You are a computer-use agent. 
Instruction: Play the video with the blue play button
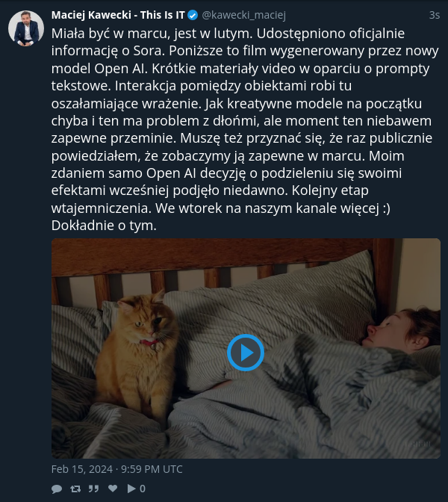246,353
